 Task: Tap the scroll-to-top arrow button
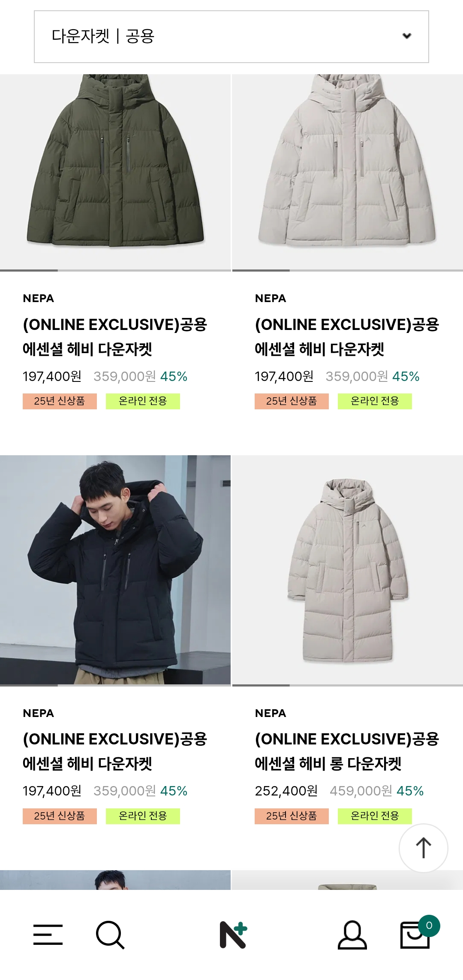[x=424, y=848]
